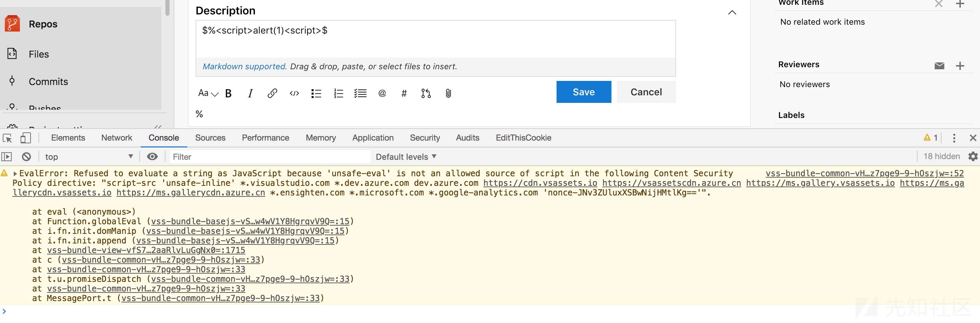This screenshot has width=980, height=323.
Task: Toggle bold formatting in description toolbar
Action: (x=228, y=94)
